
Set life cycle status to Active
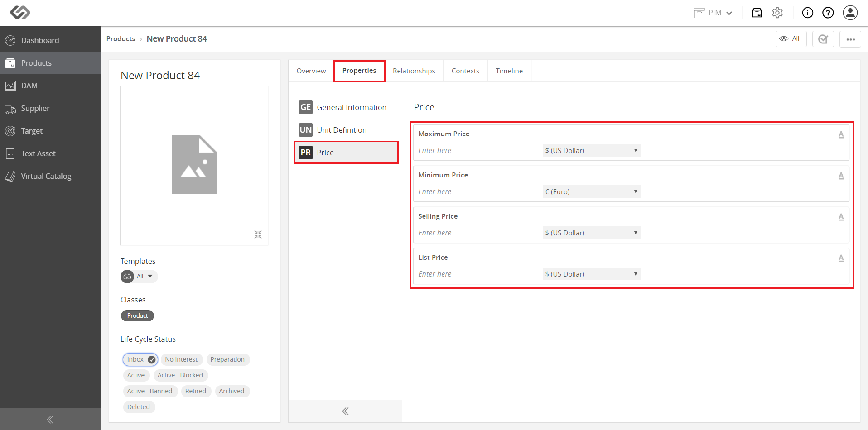(x=136, y=375)
